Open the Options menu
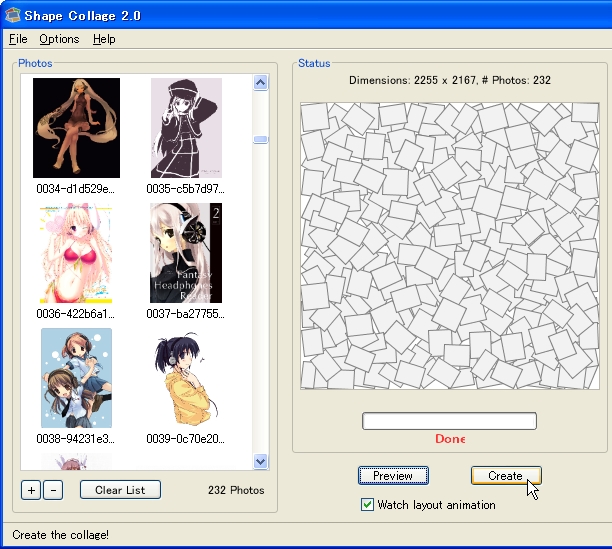 (59, 39)
